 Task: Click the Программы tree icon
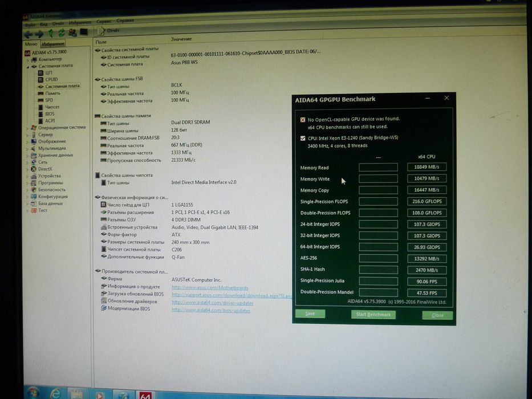[34, 183]
